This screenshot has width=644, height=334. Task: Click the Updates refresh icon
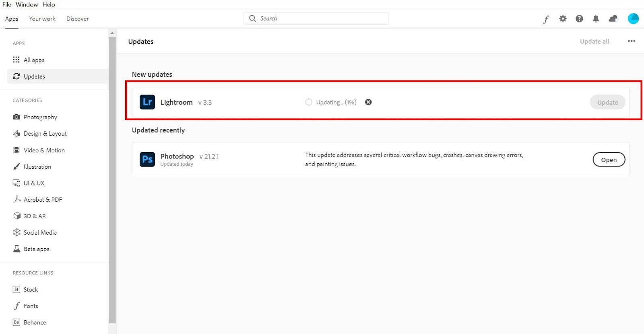17,76
